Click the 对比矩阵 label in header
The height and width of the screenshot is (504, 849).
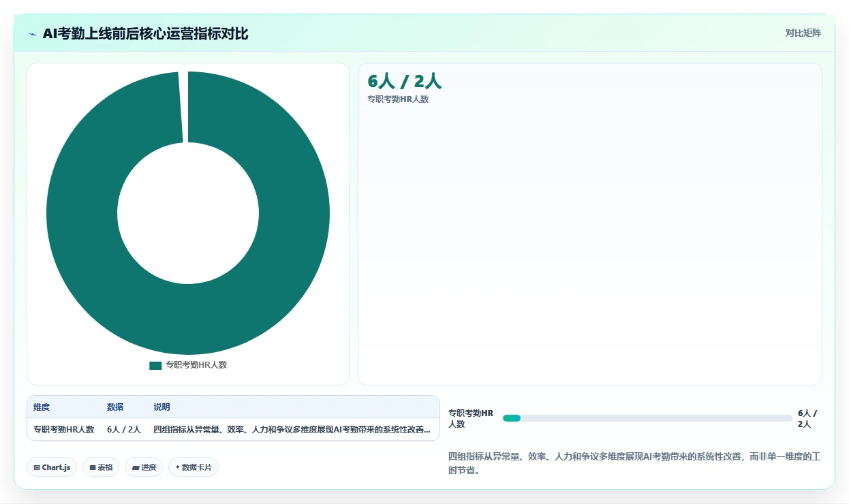pyautogui.click(x=803, y=33)
